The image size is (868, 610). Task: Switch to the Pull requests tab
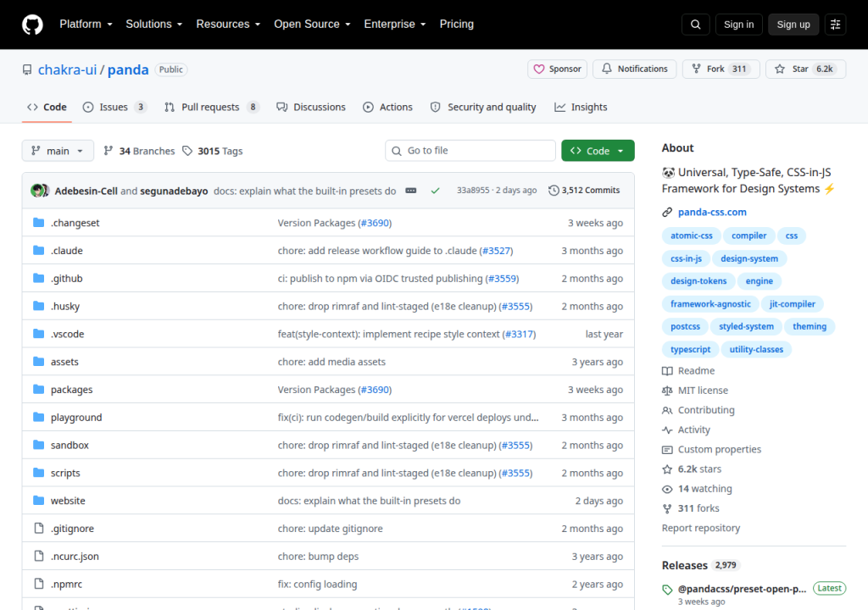(x=211, y=108)
